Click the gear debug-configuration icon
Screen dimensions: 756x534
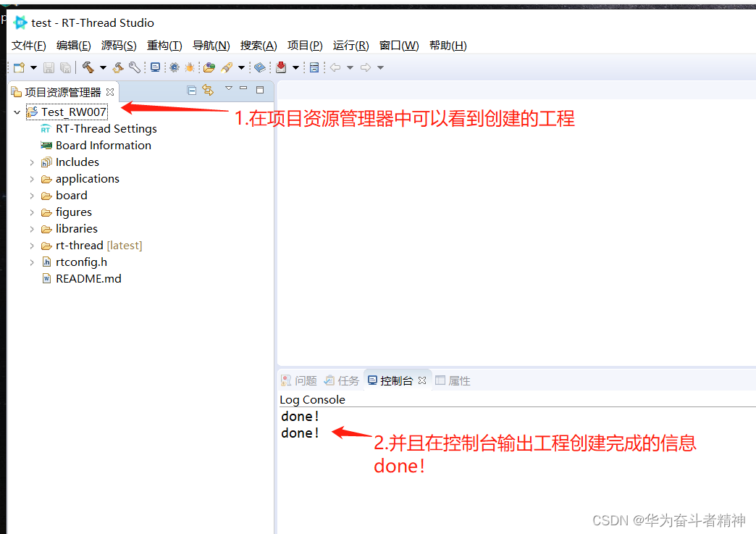[x=174, y=67]
